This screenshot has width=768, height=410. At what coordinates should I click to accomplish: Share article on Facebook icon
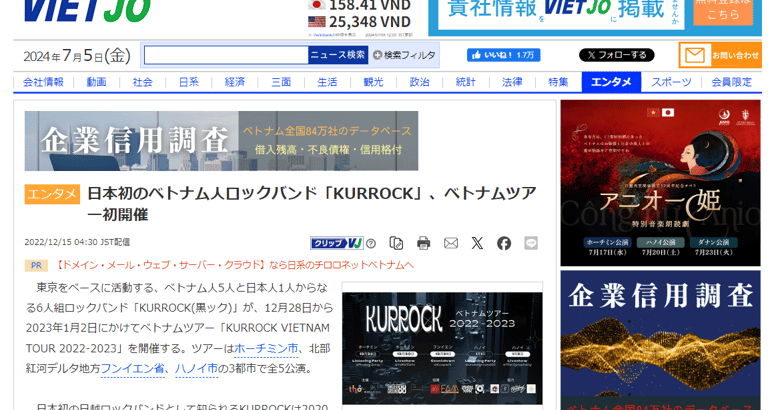(x=504, y=243)
